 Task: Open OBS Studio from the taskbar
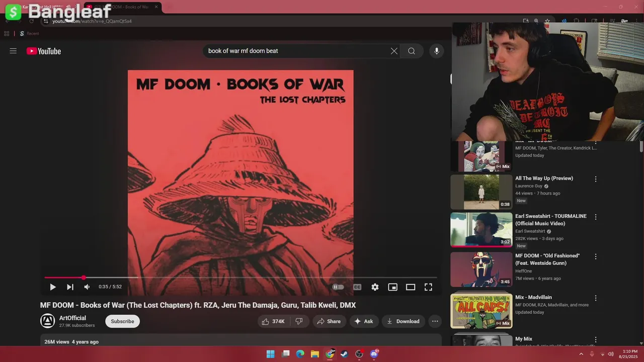[x=359, y=354]
